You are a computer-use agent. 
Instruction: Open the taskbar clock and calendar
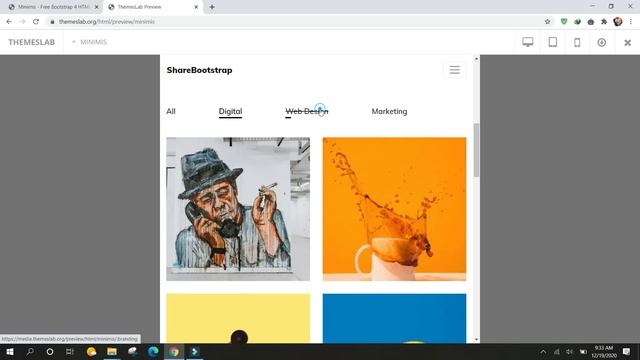(604, 351)
